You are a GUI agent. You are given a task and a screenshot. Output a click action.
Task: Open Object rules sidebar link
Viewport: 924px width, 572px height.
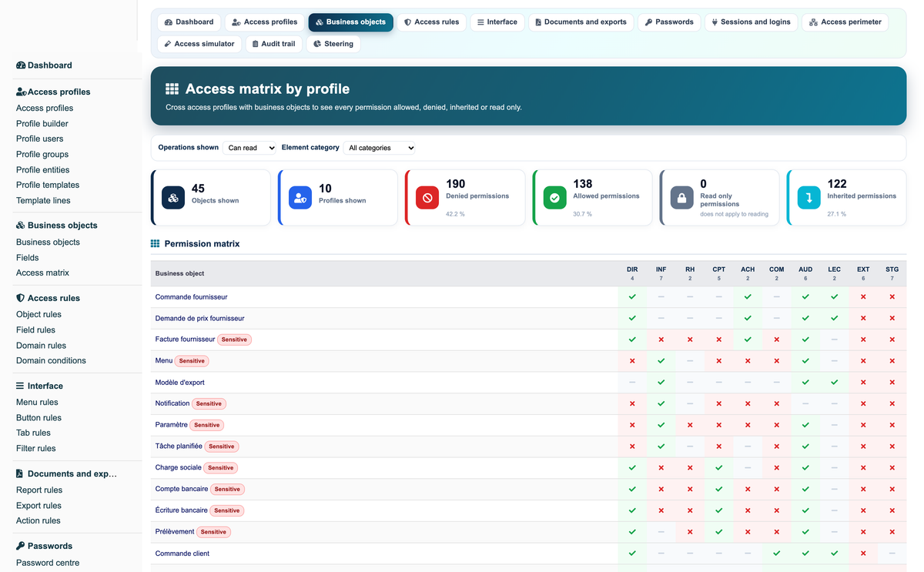38,314
